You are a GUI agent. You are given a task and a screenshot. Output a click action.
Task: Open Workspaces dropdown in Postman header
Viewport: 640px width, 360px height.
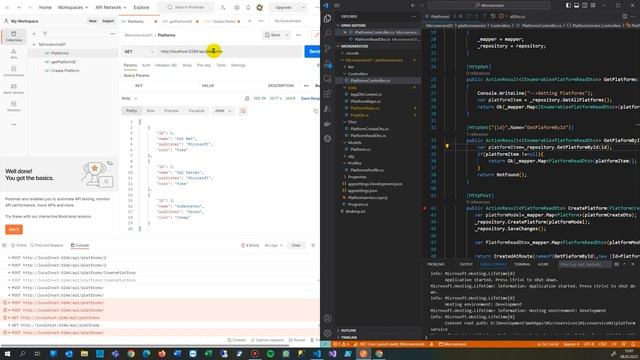point(73,7)
